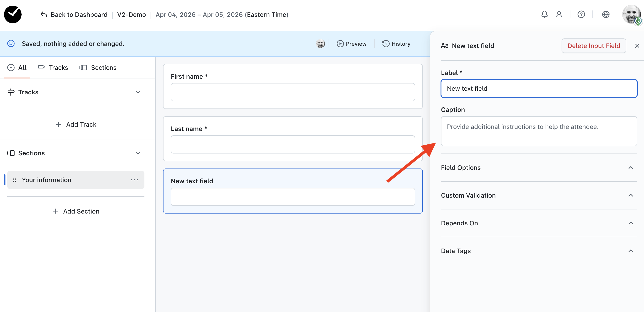Go Back to Dashboard
The width and height of the screenshot is (644, 312).
(74, 15)
